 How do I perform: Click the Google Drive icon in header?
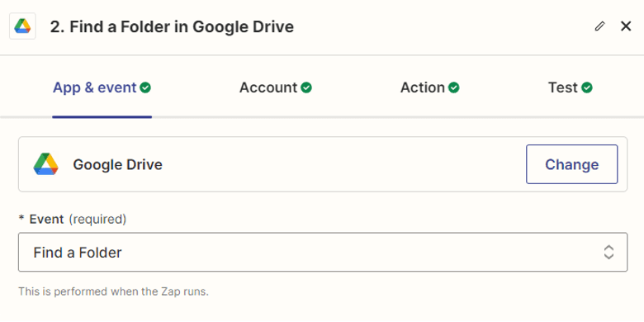[x=22, y=26]
